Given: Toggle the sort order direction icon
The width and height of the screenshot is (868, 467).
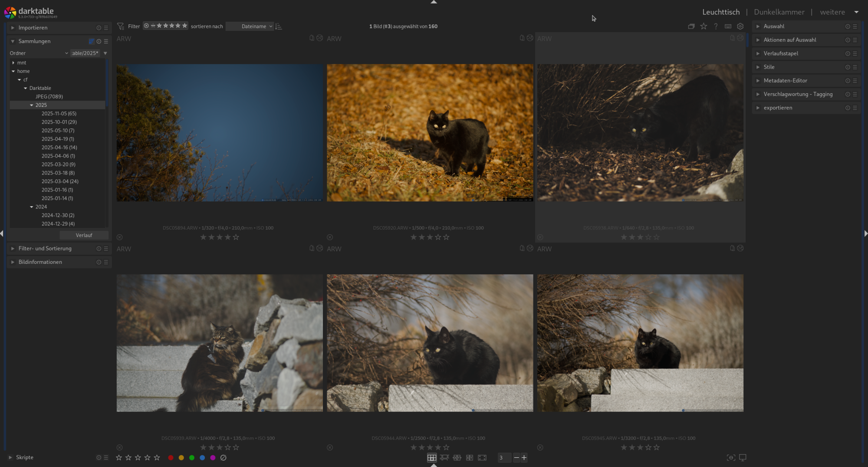Looking at the screenshot, I should pyautogui.click(x=279, y=26).
